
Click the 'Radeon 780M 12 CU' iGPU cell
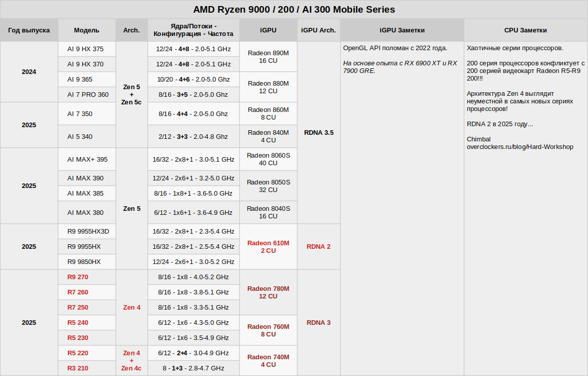[268, 292]
